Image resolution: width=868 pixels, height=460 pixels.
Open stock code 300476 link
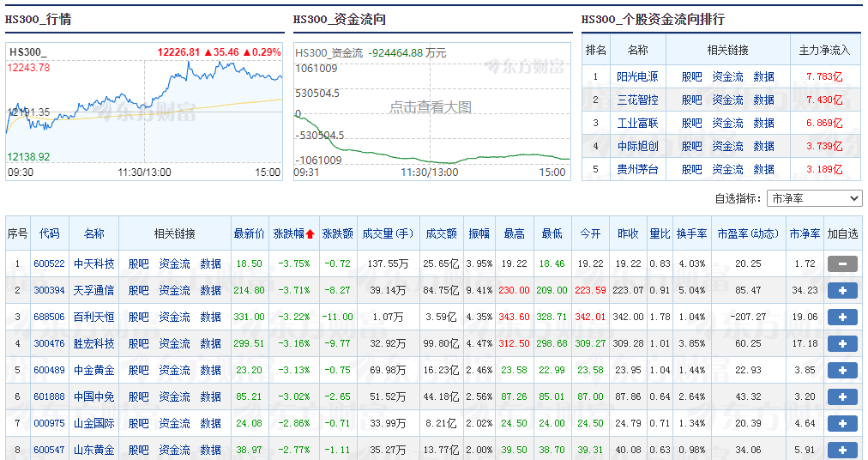point(49,343)
